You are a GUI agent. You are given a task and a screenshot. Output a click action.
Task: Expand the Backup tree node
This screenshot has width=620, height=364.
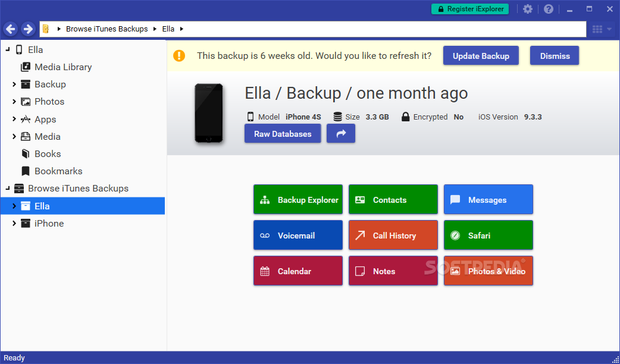[14, 84]
